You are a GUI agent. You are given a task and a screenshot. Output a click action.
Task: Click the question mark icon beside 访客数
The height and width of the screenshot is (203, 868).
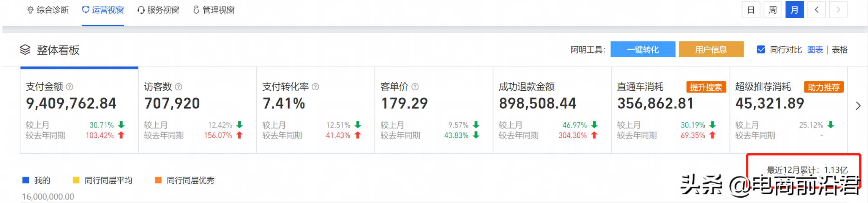point(178,87)
